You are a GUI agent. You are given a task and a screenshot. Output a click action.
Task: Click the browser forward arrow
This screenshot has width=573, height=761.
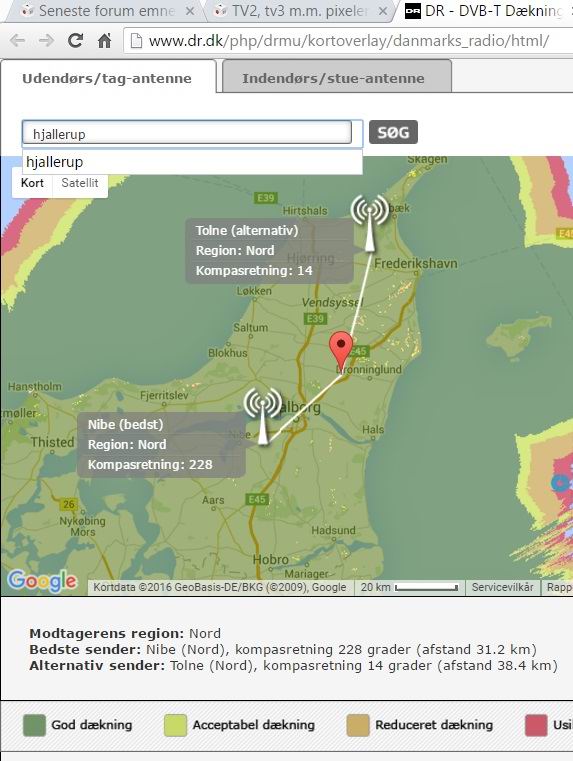point(46,40)
